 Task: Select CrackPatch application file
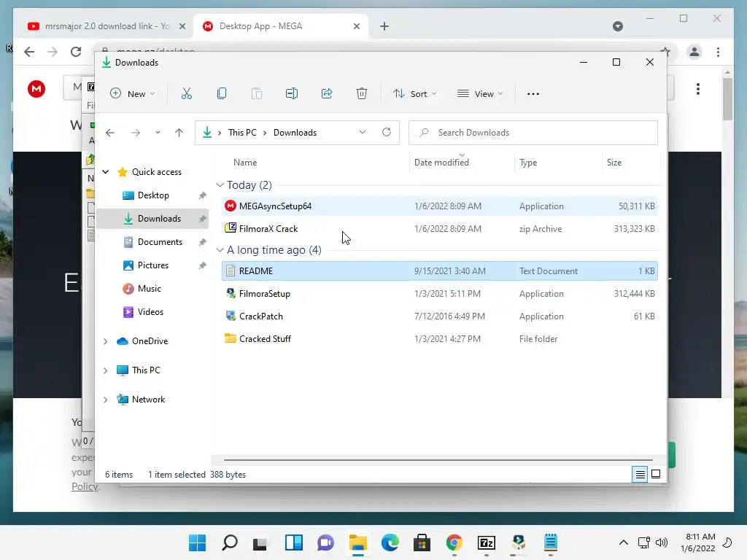pyautogui.click(x=440, y=316)
